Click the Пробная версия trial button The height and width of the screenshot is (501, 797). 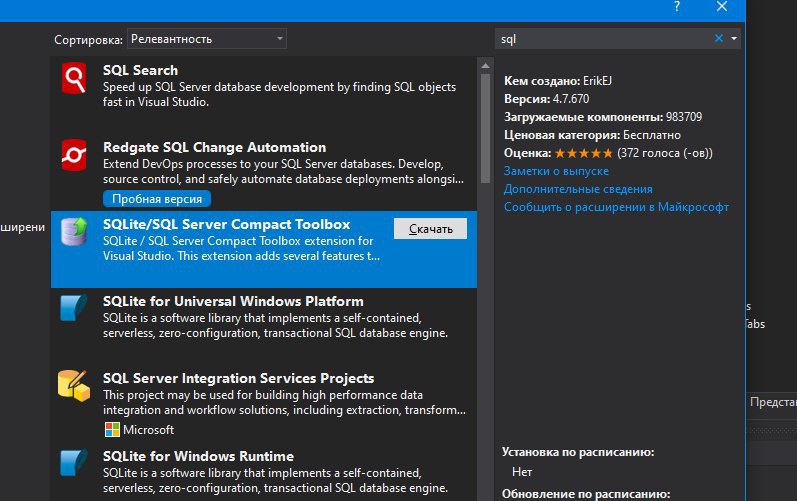coord(157,199)
